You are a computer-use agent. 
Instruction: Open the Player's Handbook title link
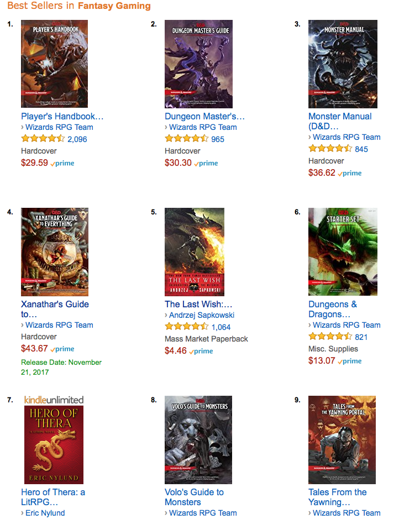pos(62,117)
